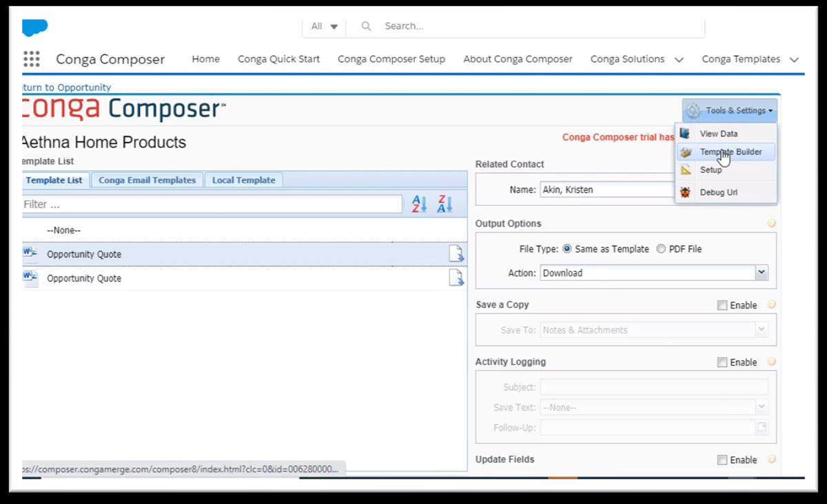This screenshot has width=827, height=504.
Task: Choose Setup from the tools menu
Action: (x=726, y=169)
